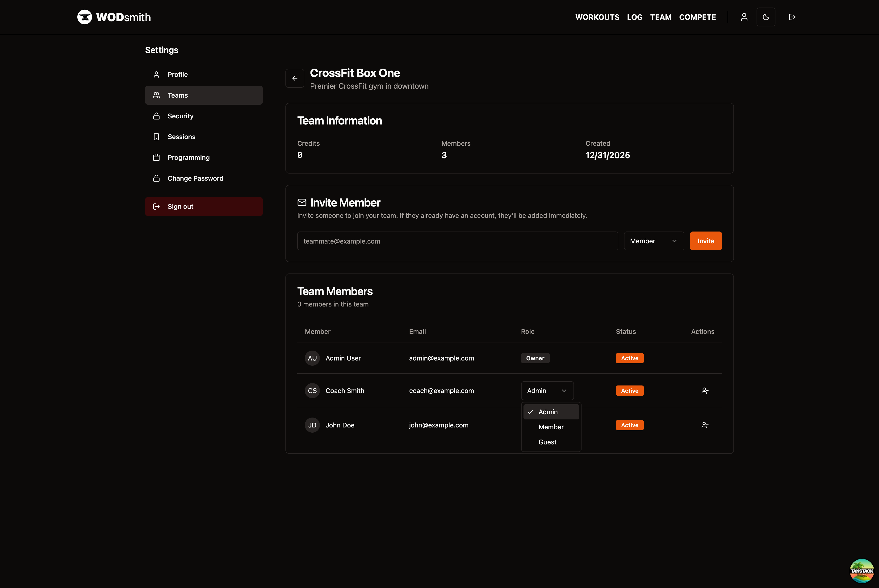Click the email input for invite
Image resolution: width=879 pixels, height=588 pixels.
[x=457, y=241]
